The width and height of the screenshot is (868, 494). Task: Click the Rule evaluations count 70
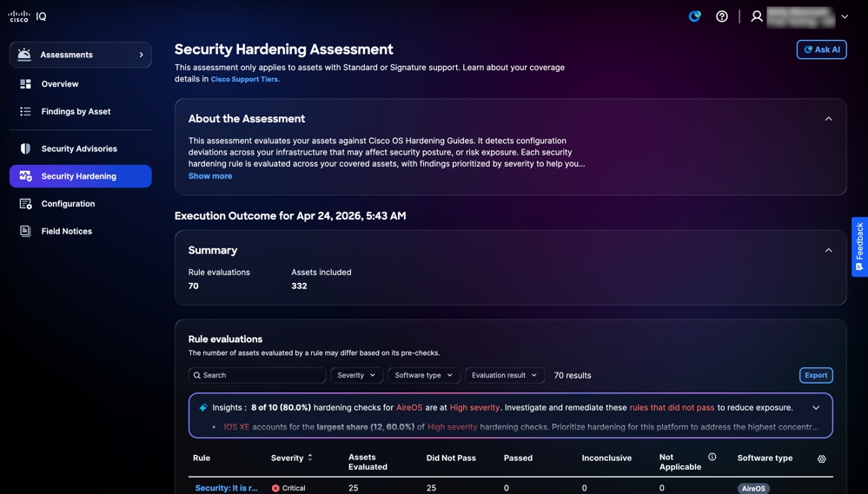(193, 286)
